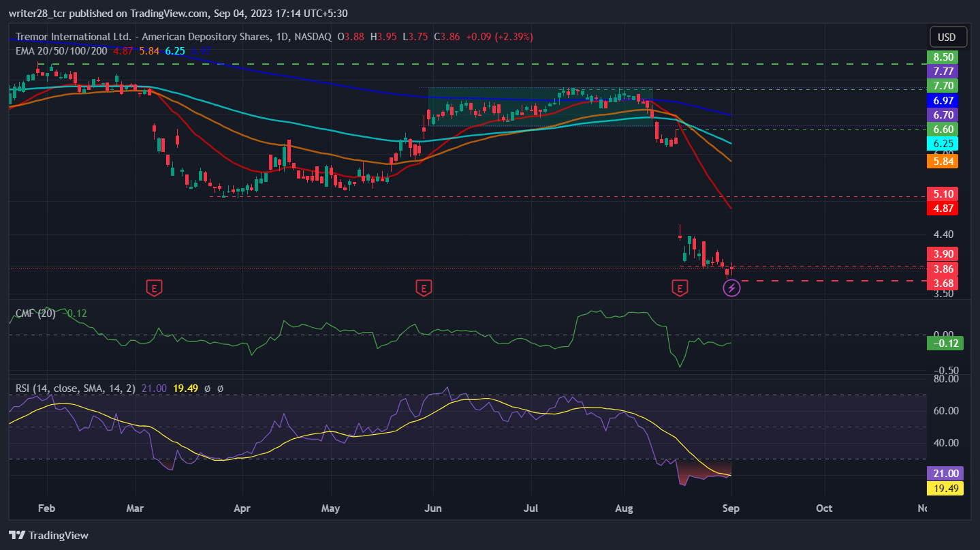
Task: Click the 3.90 red price label
Action: click(x=943, y=254)
